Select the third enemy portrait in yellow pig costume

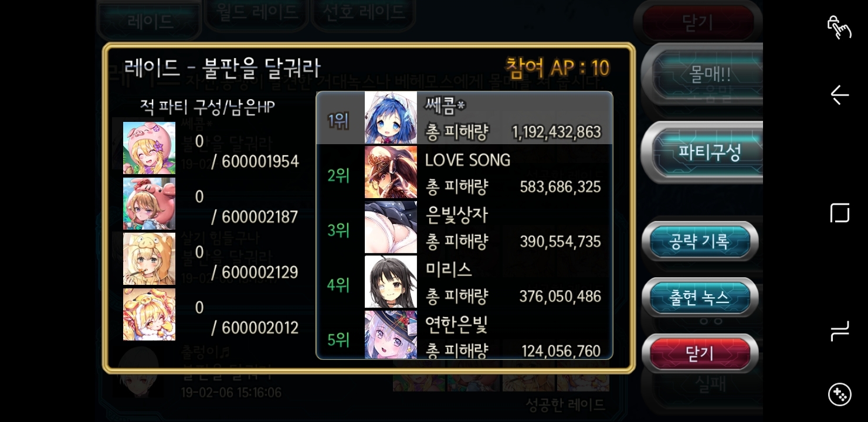[x=149, y=258]
